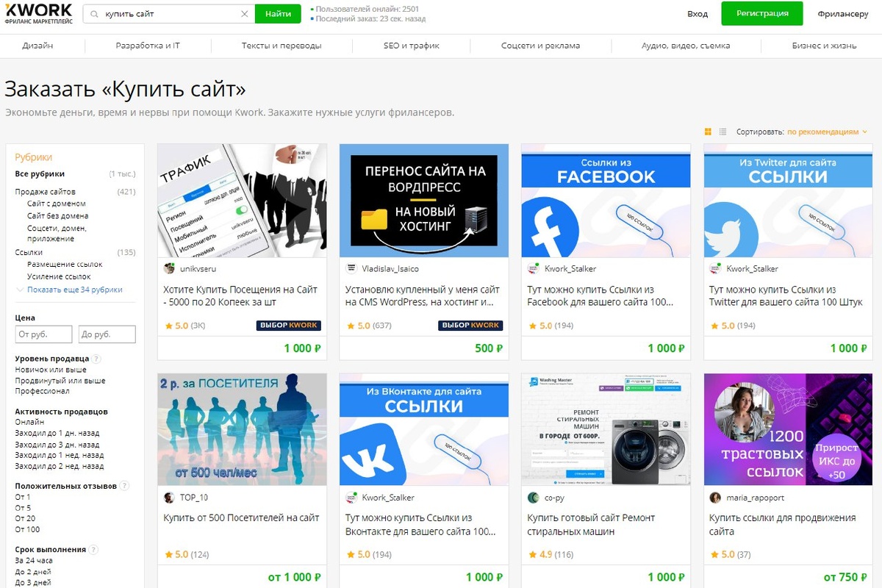Open Аудио, видео, съемка category menu
The image size is (882, 588).
tap(686, 46)
